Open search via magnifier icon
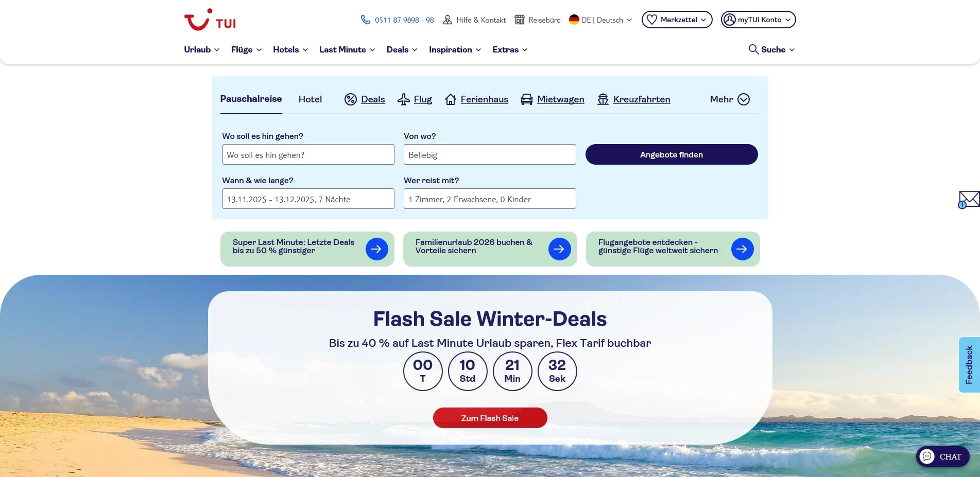The width and height of the screenshot is (980, 477). coord(752,49)
